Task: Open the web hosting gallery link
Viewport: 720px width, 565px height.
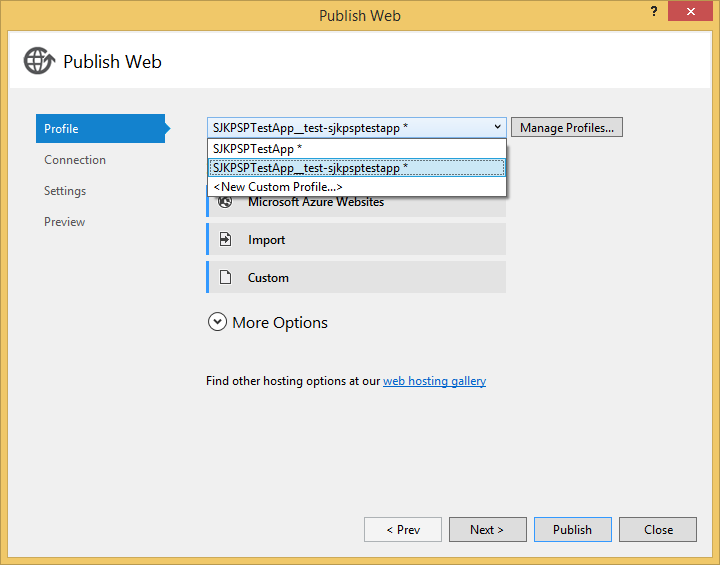Action: pos(434,381)
